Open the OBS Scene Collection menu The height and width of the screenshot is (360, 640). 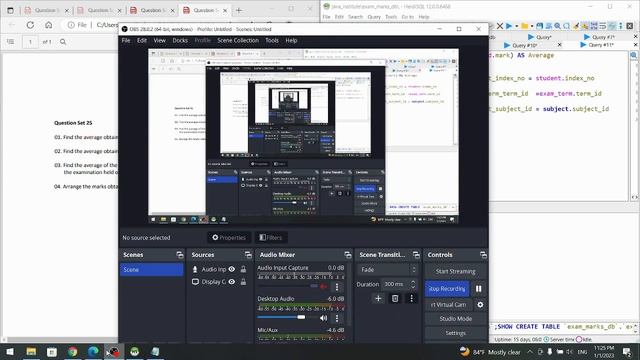[x=238, y=40]
